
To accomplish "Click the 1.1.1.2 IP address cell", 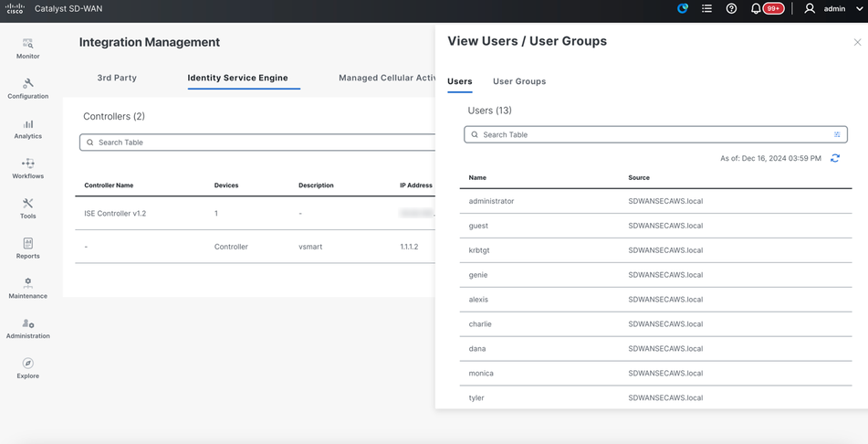I will (409, 247).
